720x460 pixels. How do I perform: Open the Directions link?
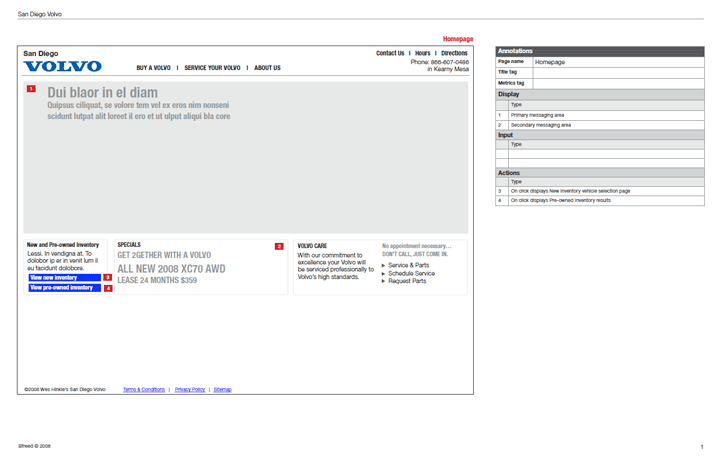454,53
